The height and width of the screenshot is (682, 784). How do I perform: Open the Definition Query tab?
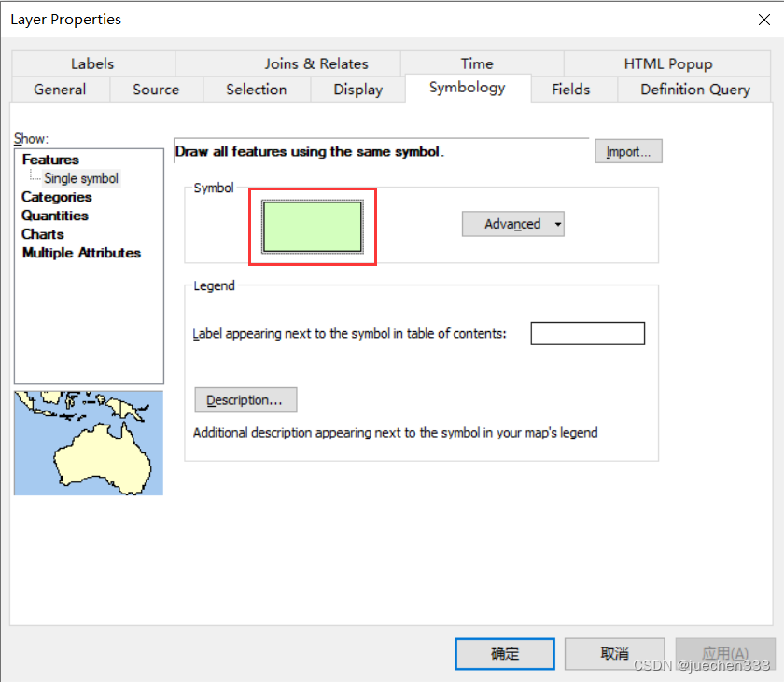pos(694,90)
